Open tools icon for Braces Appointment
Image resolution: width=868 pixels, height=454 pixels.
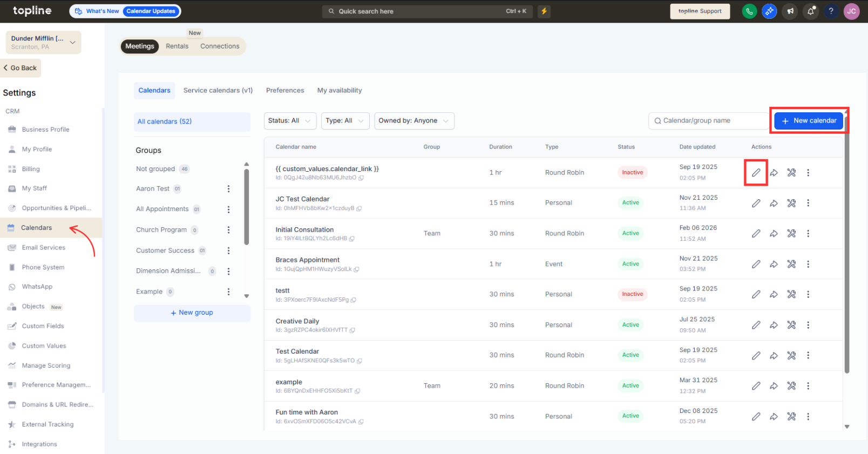click(x=791, y=264)
